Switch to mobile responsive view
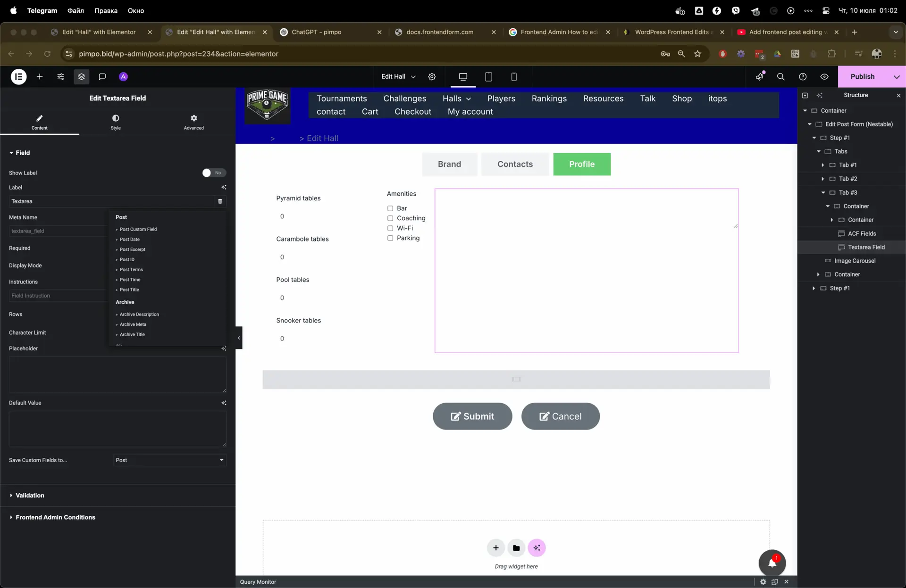Screen dimensions: 906x588 [514, 76]
